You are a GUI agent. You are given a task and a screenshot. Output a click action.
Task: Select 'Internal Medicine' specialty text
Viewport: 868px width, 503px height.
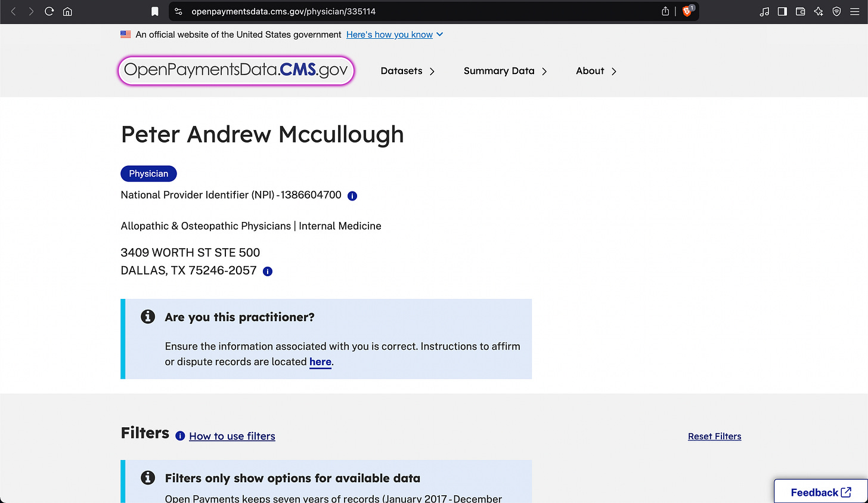coord(340,226)
